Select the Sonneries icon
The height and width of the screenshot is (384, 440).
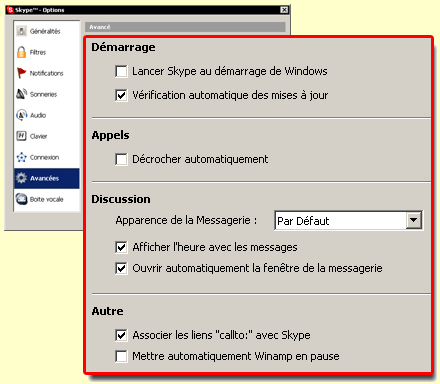coord(22,94)
